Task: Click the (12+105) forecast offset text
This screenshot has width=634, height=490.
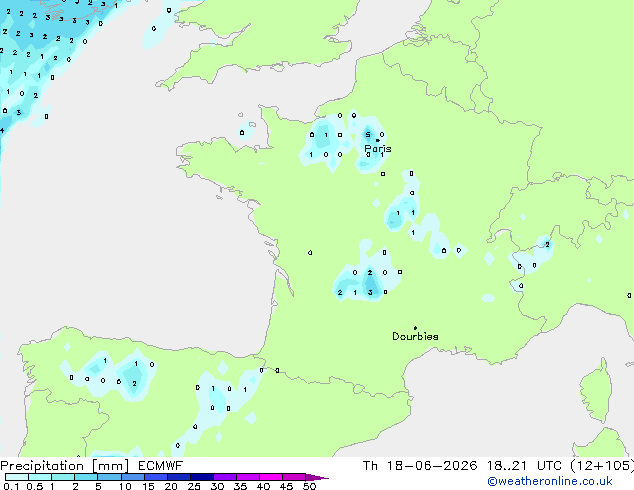Action: point(602,466)
